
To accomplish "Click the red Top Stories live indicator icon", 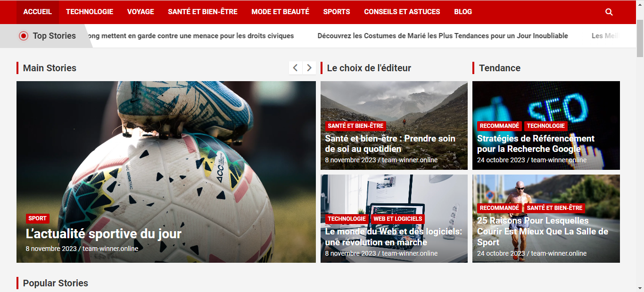I will pyautogui.click(x=24, y=36).
